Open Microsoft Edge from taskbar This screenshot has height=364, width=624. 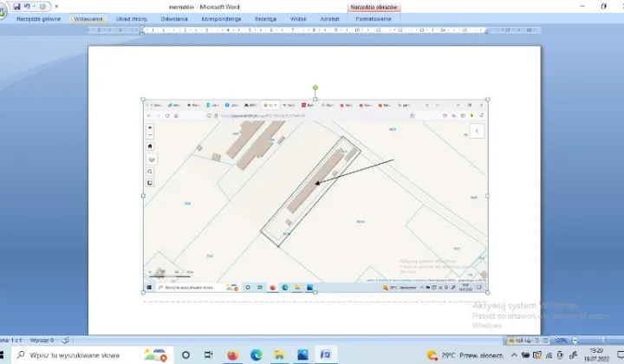[256, 354]
